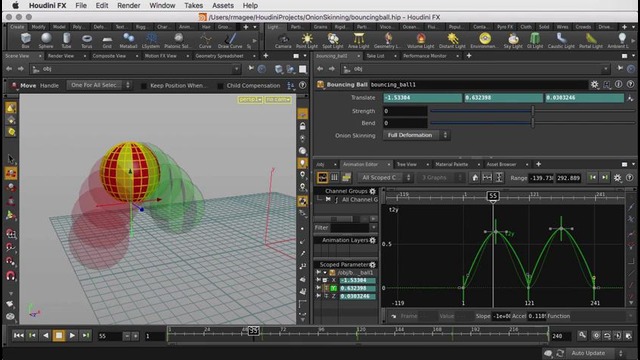640x360 pixels.
Task: Select the Box shelf tool
Action: coord(26,40)
